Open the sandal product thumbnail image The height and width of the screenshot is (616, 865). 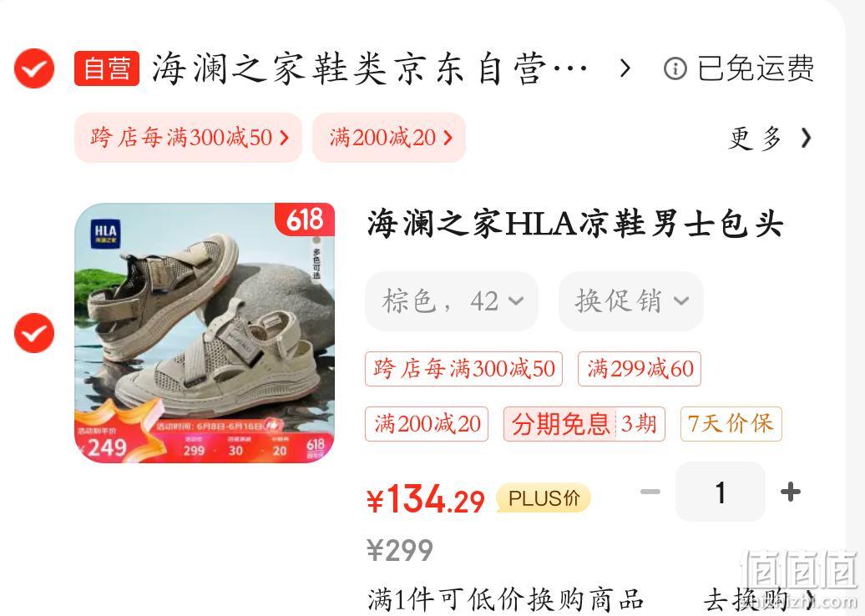tap(205, 333)
